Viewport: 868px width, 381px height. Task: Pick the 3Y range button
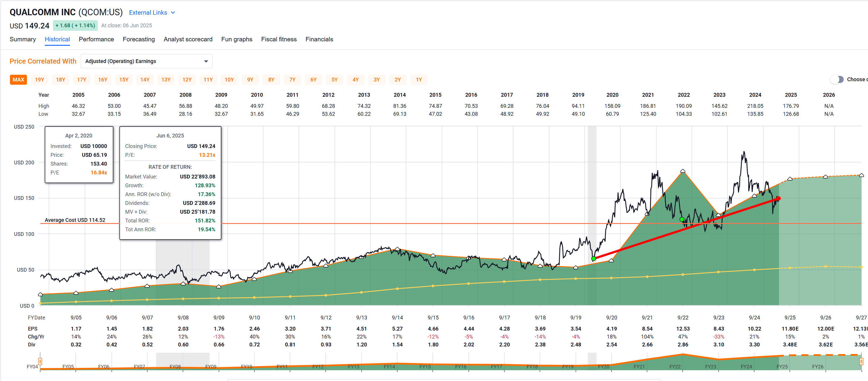point(376,80)
